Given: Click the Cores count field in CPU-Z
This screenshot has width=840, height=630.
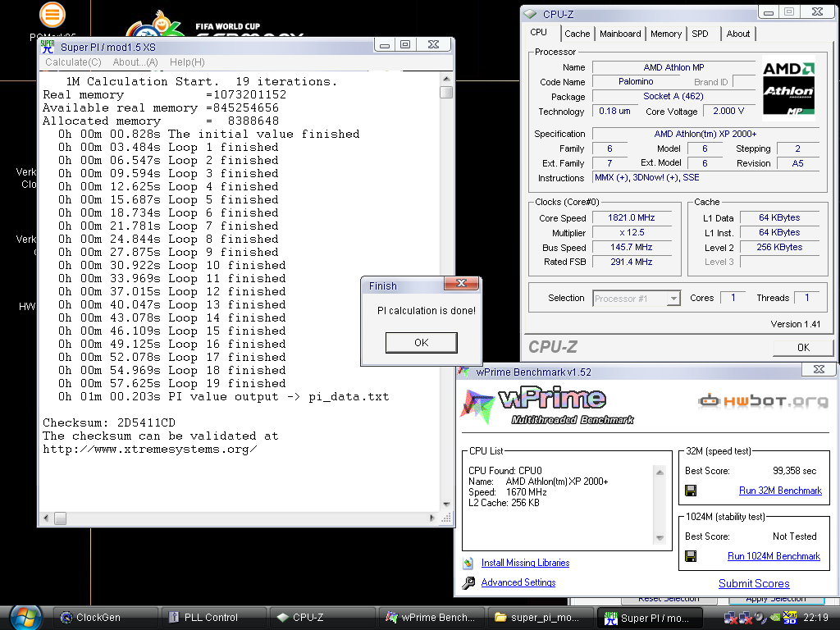Looking at the screenshot, I should pyautogui.click(x=733, y=298).
